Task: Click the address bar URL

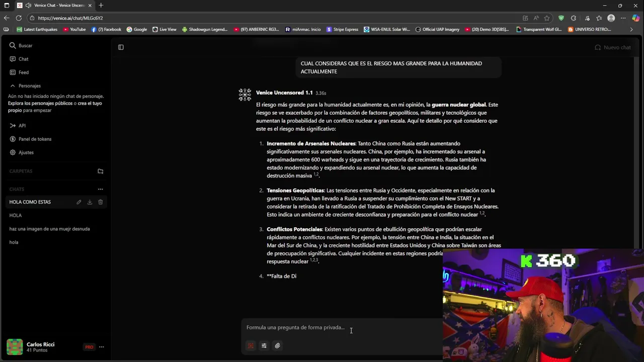Action: pyautogui.click(x=70, y=18)
